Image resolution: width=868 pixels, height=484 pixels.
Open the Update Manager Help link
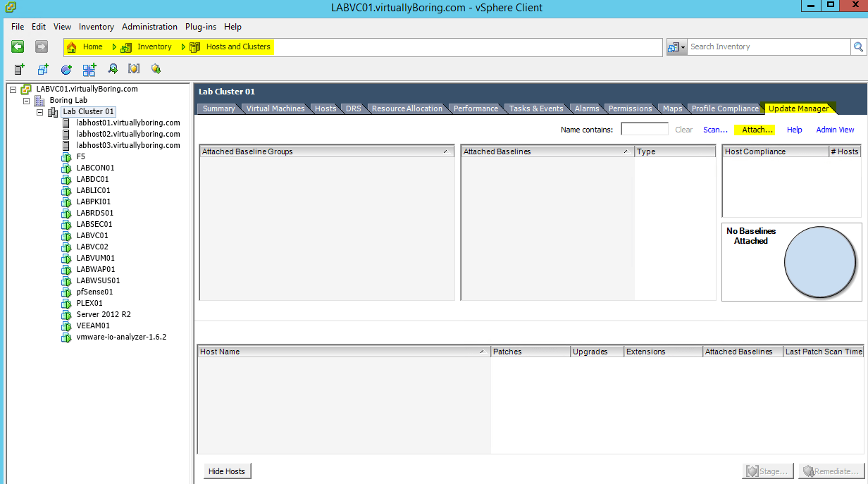[795, 130]
